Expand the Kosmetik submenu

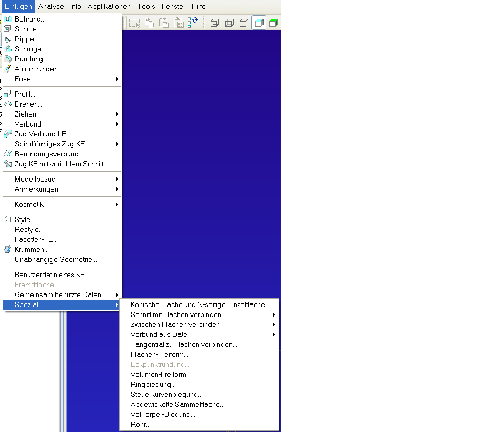coord(62,204)
